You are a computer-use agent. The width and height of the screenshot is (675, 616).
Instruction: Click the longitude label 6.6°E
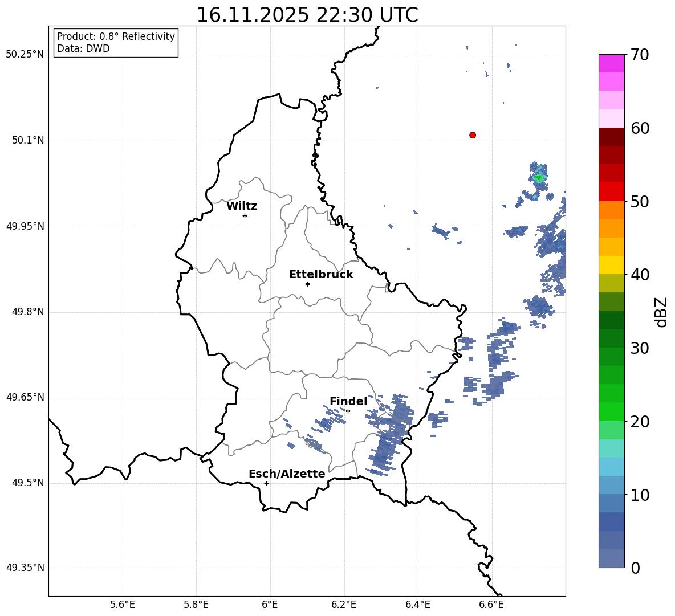tap(491, 605)
